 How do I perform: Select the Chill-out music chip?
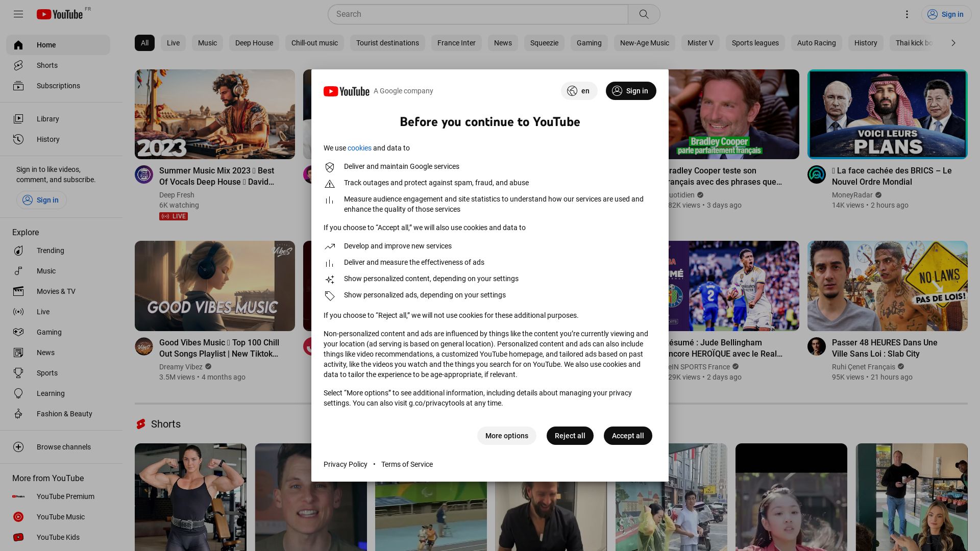(x=314, y=43)
